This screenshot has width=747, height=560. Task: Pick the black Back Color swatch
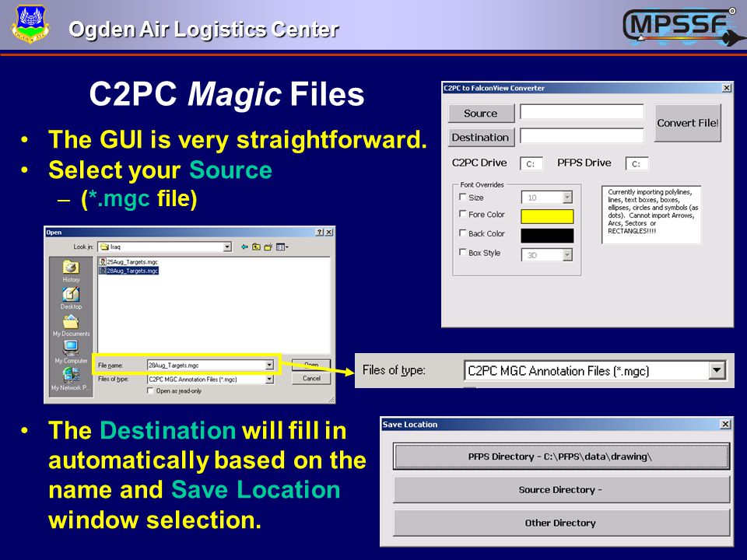(x=547, y=235)
